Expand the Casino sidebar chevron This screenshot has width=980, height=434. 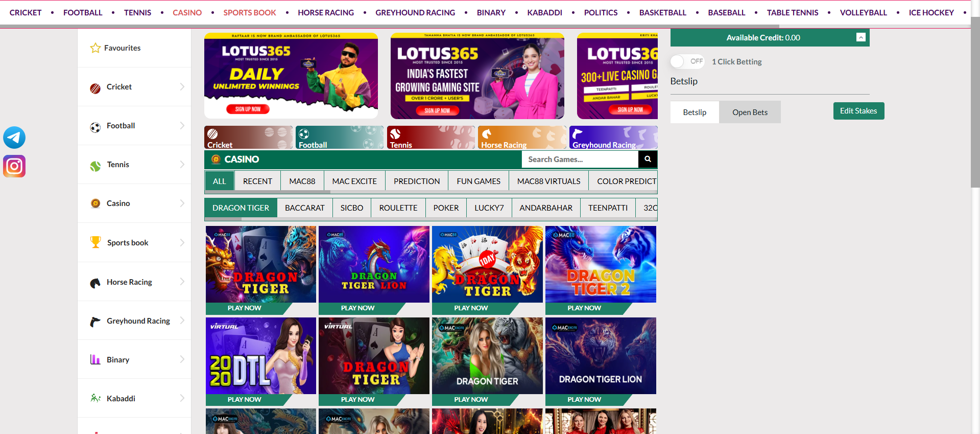182,203
